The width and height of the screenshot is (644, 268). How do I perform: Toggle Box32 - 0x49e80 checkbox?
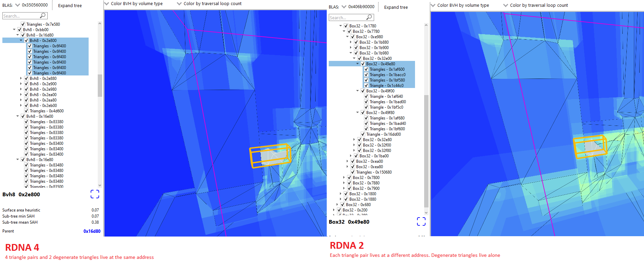tap(363, 64)
